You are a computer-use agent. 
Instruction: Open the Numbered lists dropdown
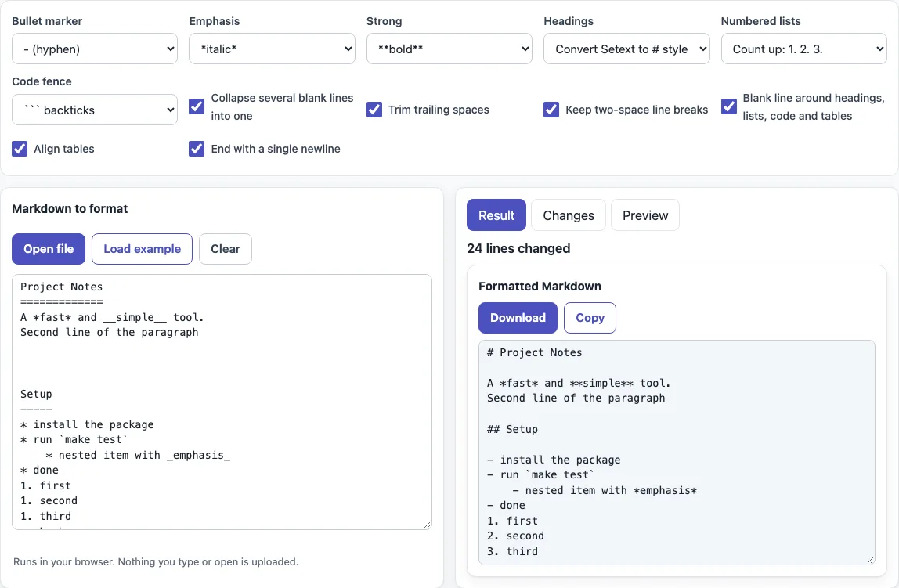click(x=803, y=49)
